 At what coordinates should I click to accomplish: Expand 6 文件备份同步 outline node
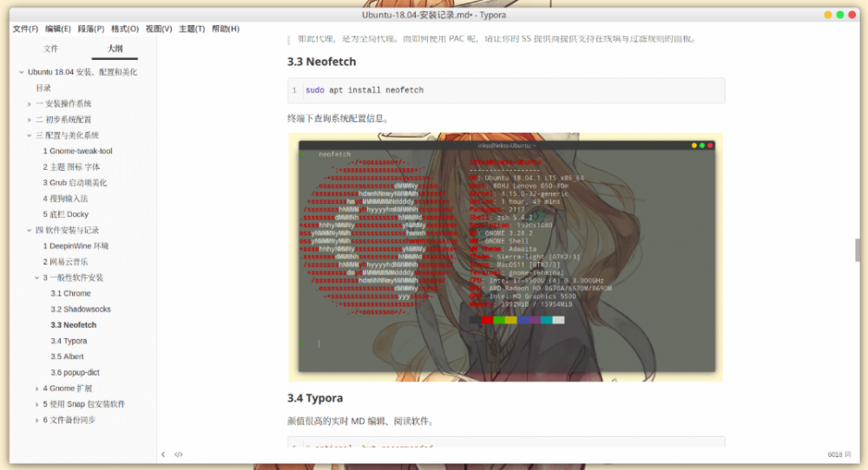pos(37,421)
